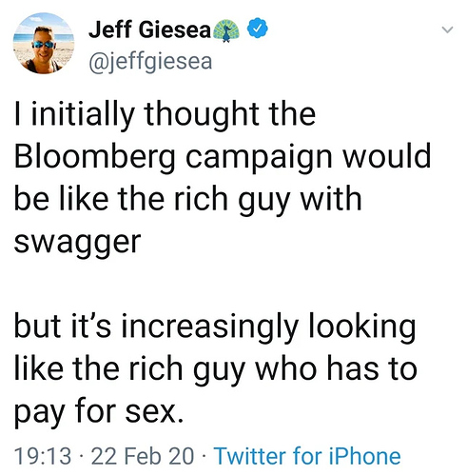This screenshot has height=476, width=467.
Task: Select the tweet's first paragraph text
Action: click(x=223, y=177)
